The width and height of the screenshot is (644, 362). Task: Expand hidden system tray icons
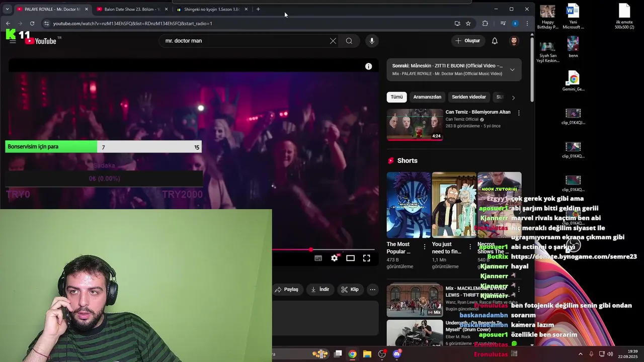(x=580, y=354)
